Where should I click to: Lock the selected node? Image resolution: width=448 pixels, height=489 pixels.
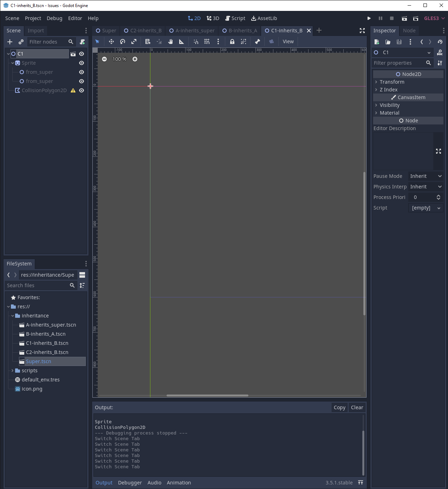click(x=232, y=41)
